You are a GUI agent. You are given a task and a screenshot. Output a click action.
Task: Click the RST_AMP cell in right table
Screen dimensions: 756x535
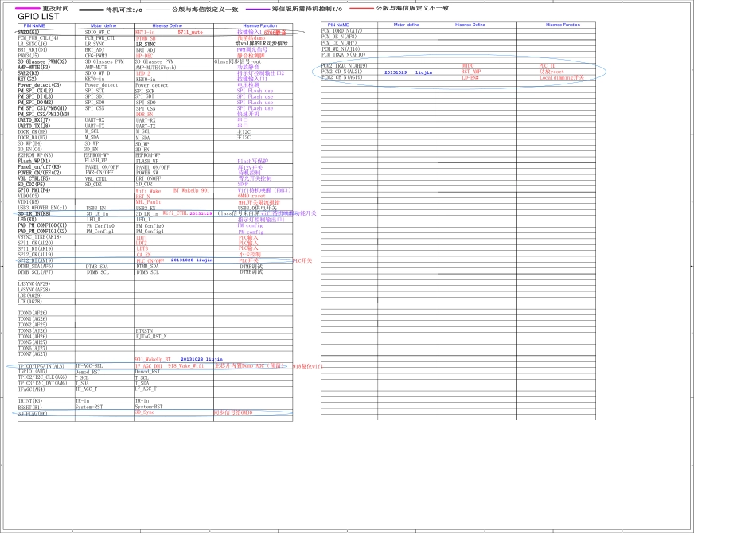tap(471, 72)
